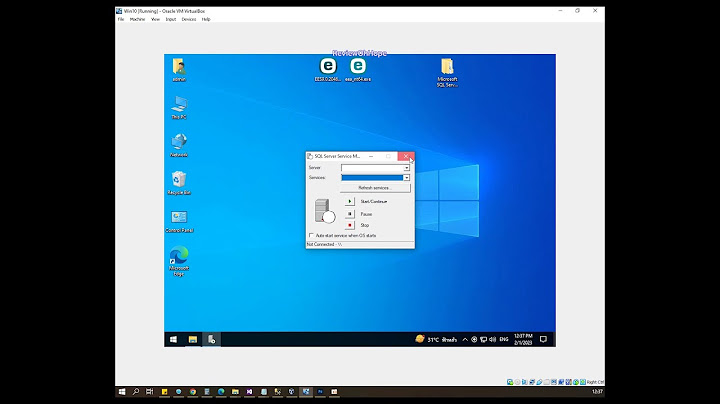The width and height of the screenshot is (720, 404).
Task: Select the EES ESET installer desktop icon
Action: point(328,70)
